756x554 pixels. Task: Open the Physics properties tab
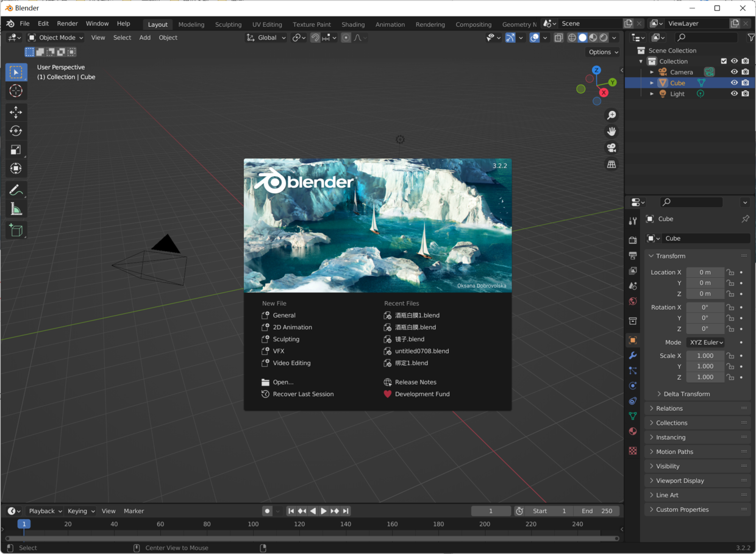point(632,386)
